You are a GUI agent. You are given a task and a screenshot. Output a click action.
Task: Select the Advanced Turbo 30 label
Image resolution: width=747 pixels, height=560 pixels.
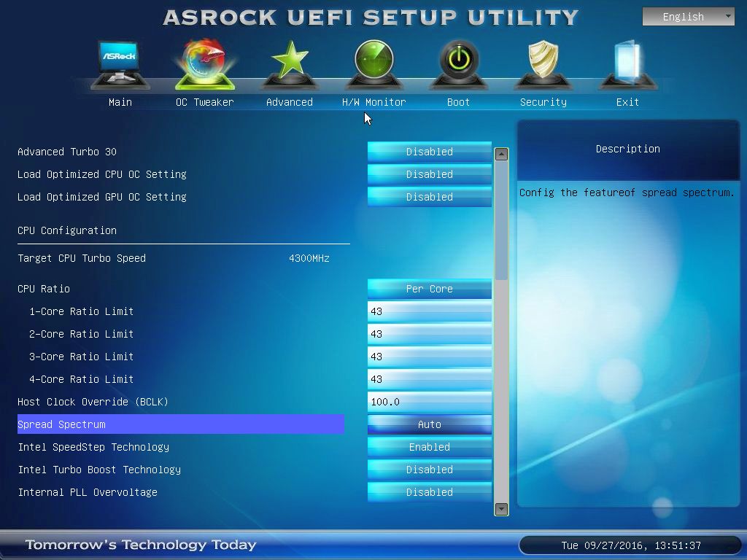click(x=67, y=152)
